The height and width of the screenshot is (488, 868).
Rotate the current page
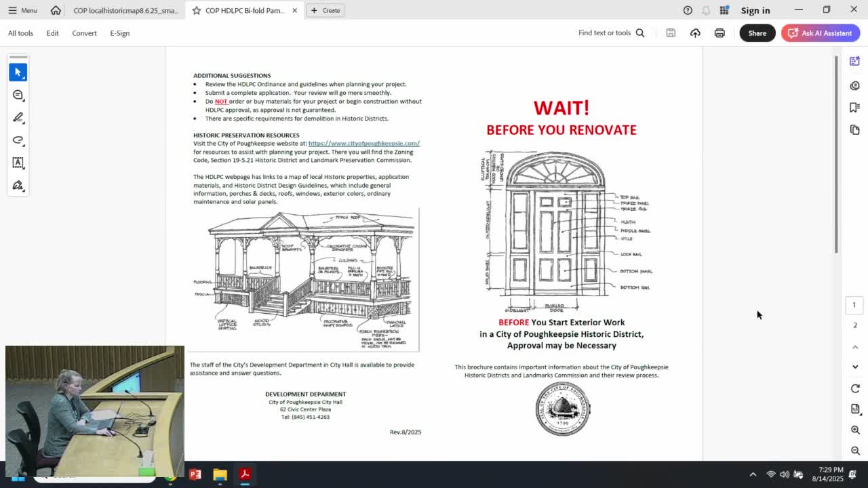(855, 388)
